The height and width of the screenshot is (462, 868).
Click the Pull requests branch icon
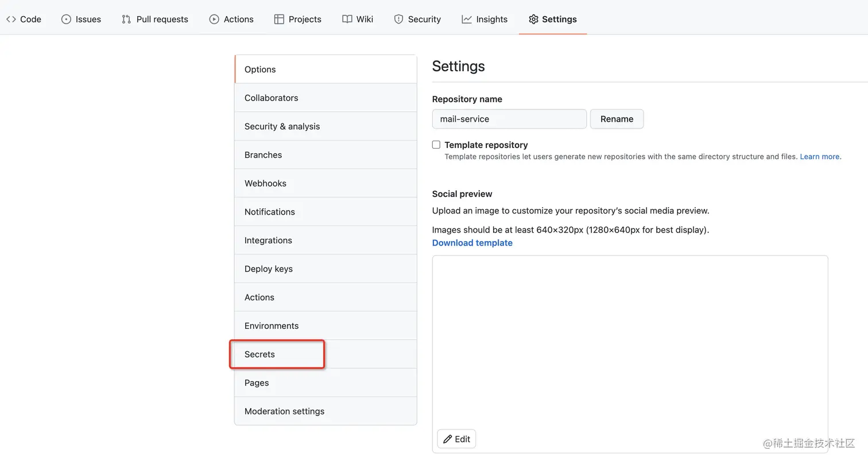click(126, 19)
